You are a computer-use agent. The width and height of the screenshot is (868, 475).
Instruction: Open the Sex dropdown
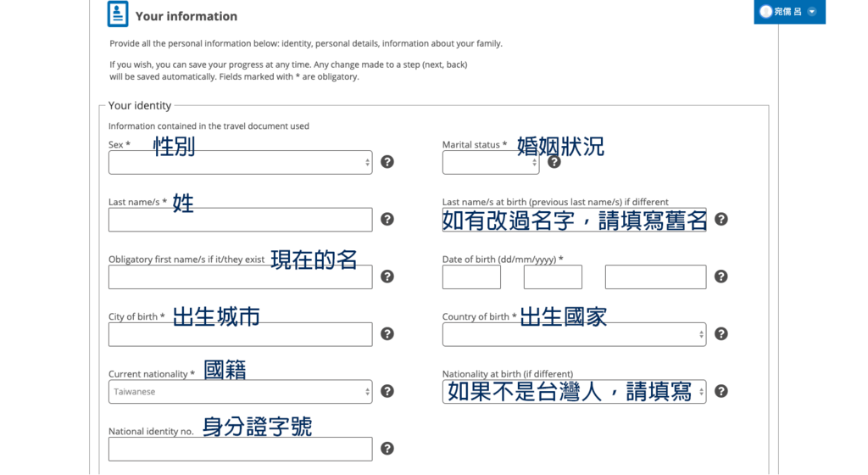[x=240, y=162]
